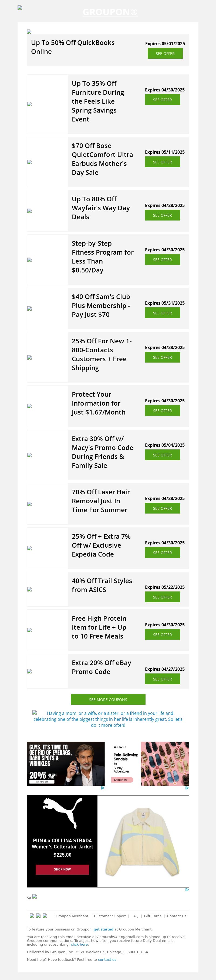This screenshot has height=980, width=216.
Task: Click AdChoices icon below PUMA jacket ad
Action: (x=187, y=890)
